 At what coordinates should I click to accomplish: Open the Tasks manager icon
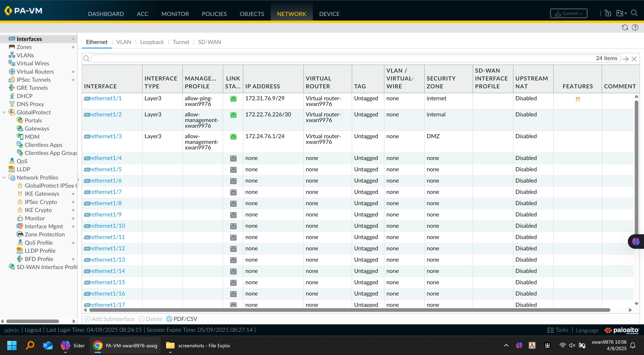550,330
